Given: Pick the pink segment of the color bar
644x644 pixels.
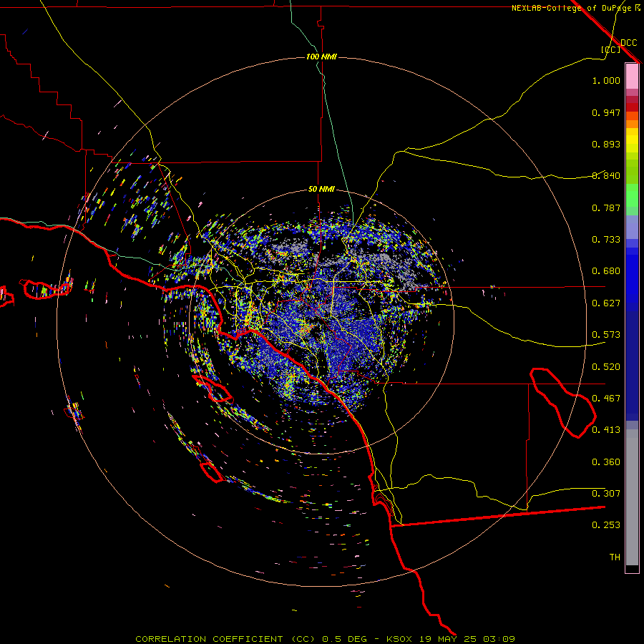Looking at the screenshot, I should (x=632, y=77).
